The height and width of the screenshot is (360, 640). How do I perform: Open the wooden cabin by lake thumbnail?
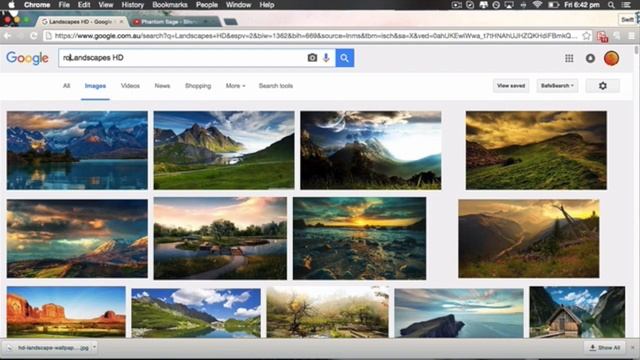coord(577,312)
